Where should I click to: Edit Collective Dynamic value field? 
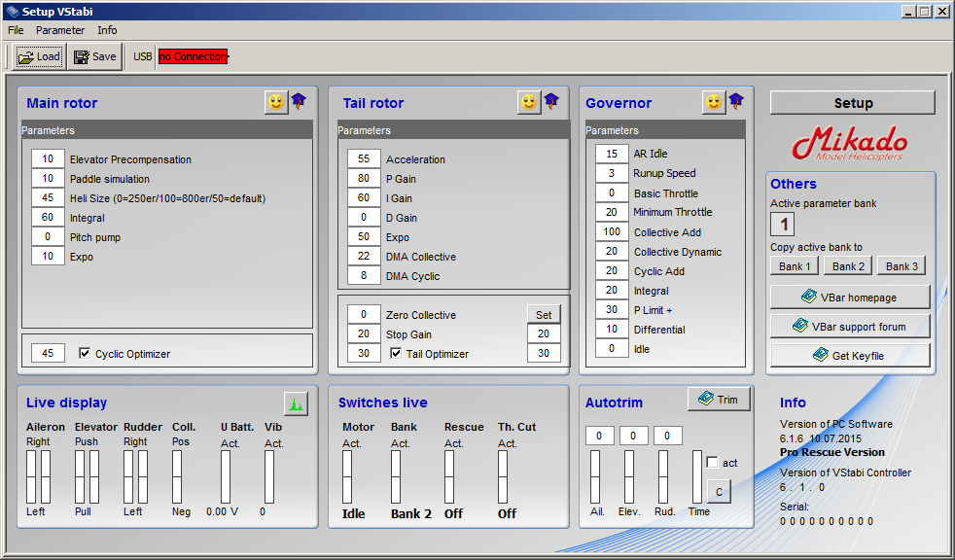pyautogui.click(x=612, y=252)
